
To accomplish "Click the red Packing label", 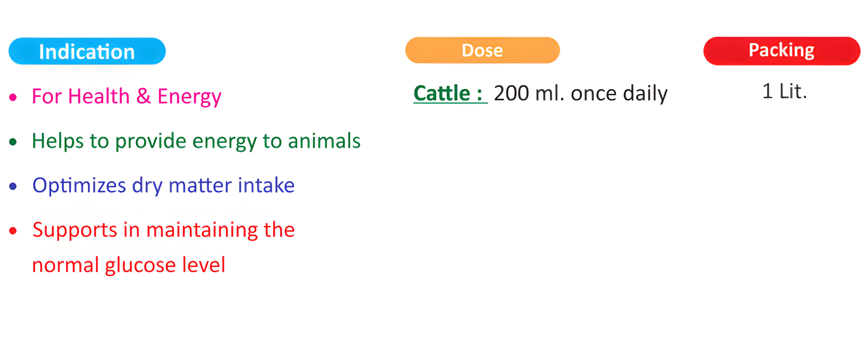I will coord(782,50).
